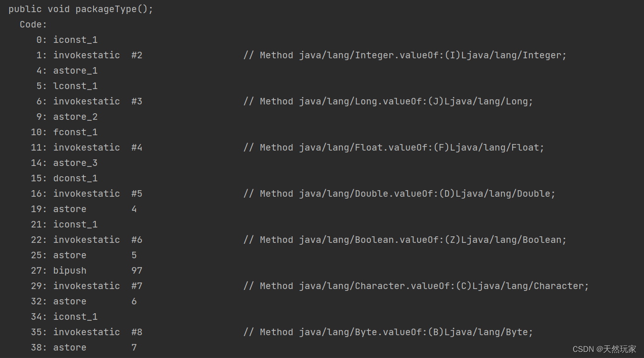Click the CSDN author watermark text

[x=604, y=349]
